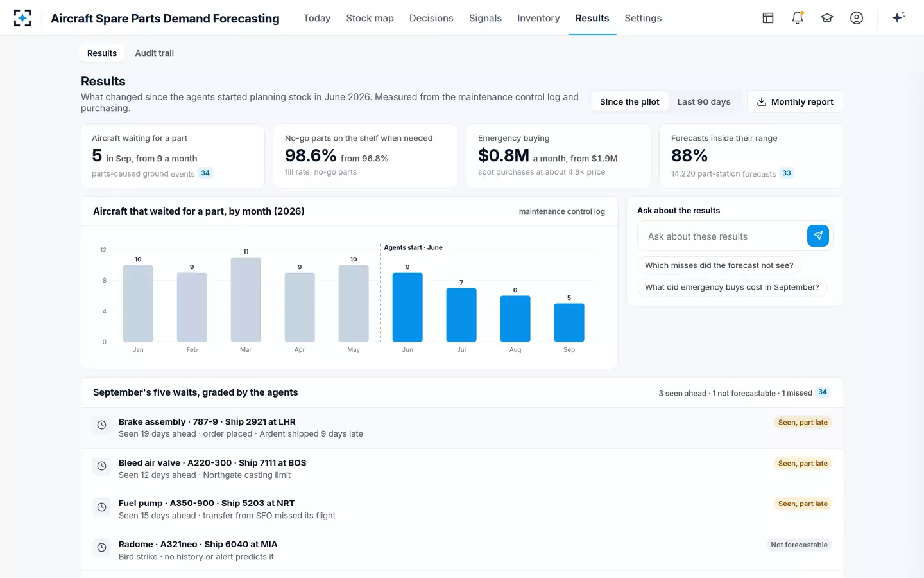Click the clock icon on Bleed air valve row
Image resolution: width=924 pixels, height=578 pixels.
click(101, 466)
